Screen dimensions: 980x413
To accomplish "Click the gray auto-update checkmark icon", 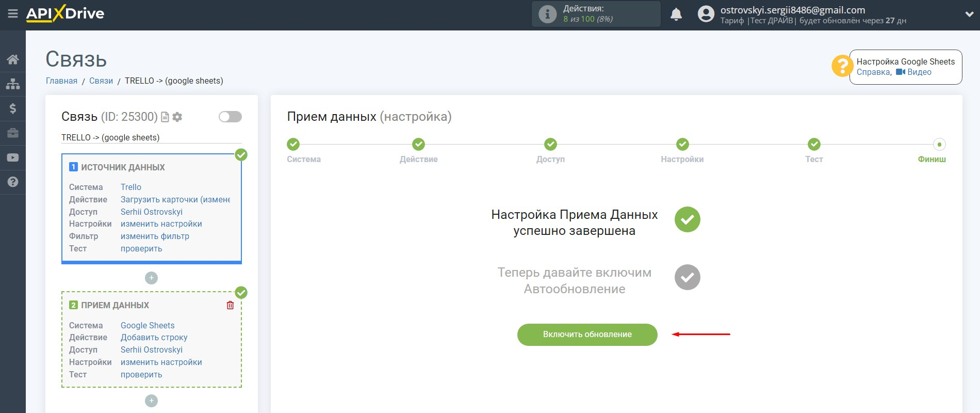I will click(x=688, y=277).
